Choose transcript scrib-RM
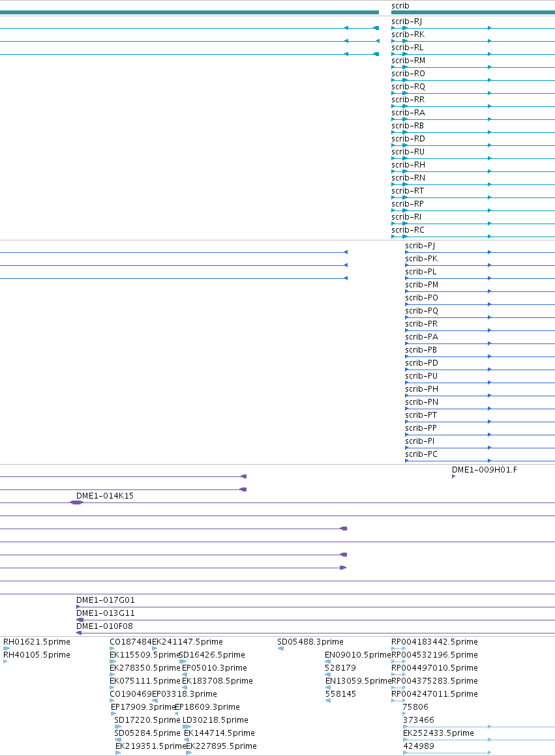The height and width of the screenshot is (756, 555). tap(408, 60)
